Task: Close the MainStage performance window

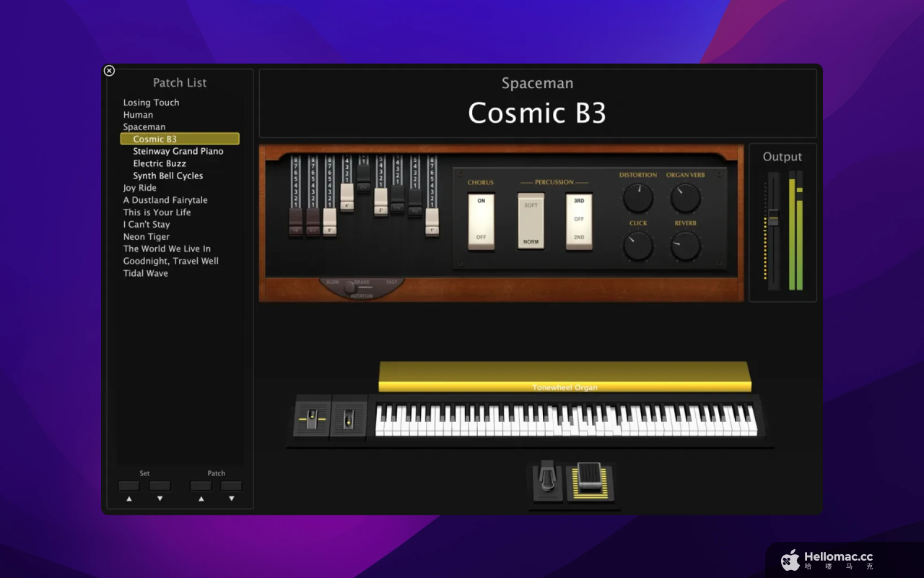Action: [x=109, y=71]
